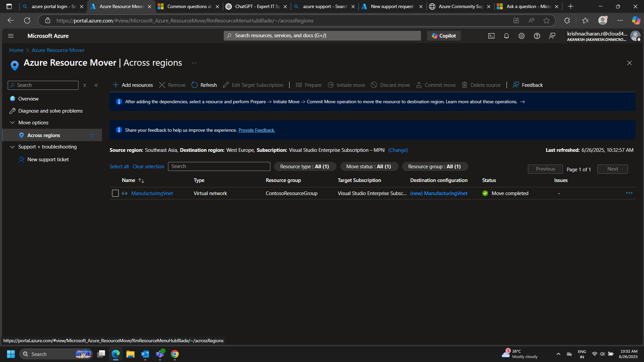Sort the table by Name

click(x=133, y=180)
